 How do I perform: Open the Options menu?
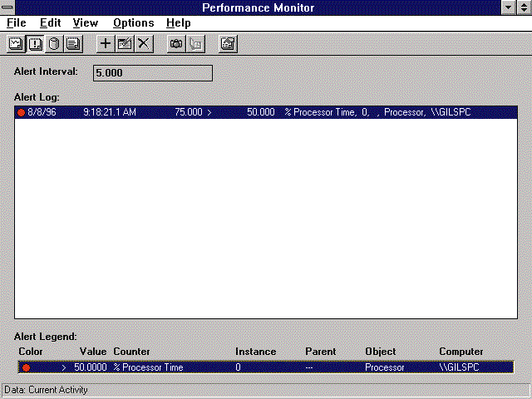coord(133,23)
